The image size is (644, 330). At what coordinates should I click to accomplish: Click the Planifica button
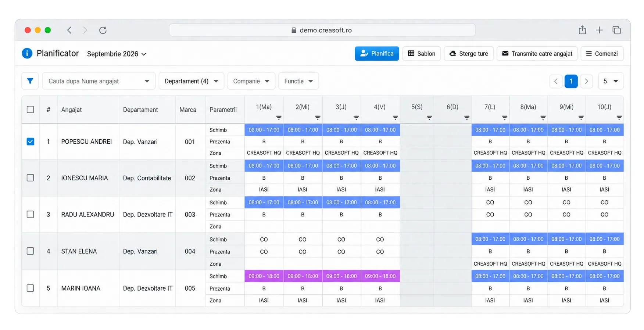(x=377, y=54)
